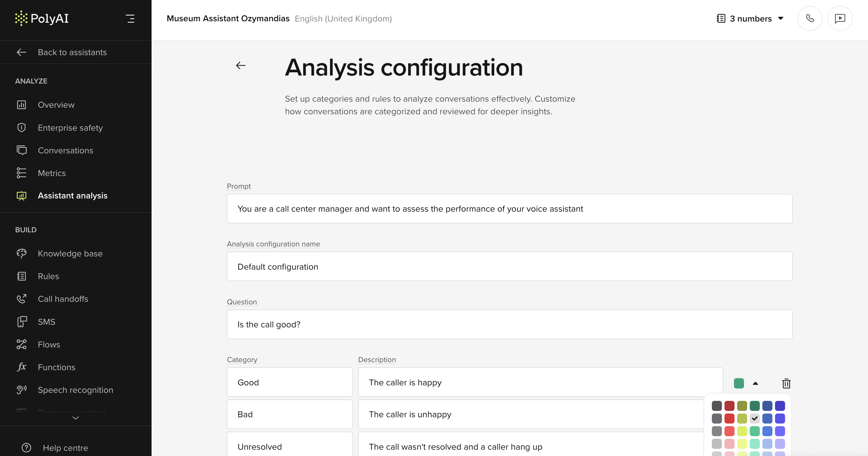Delete the Good category with the trash icon

[x=786, y=384]
